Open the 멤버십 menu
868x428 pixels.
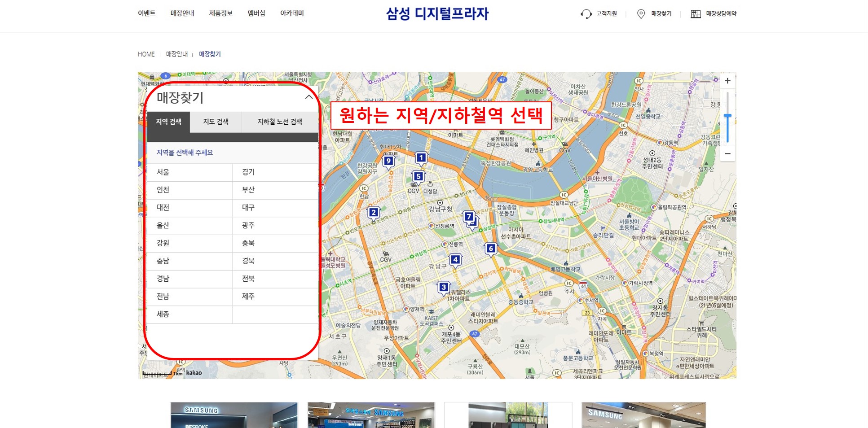click(x=256, y=13)
